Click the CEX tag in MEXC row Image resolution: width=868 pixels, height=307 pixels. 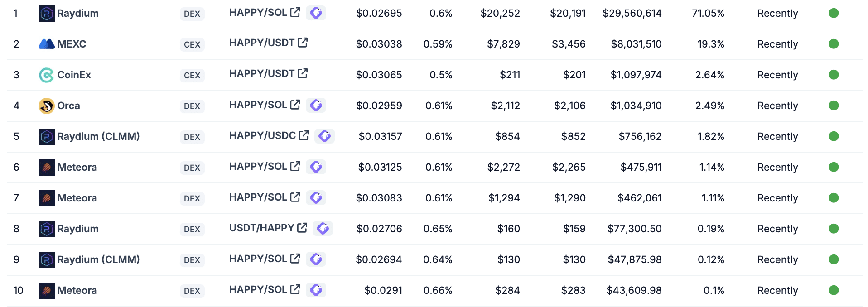[192, 44]
